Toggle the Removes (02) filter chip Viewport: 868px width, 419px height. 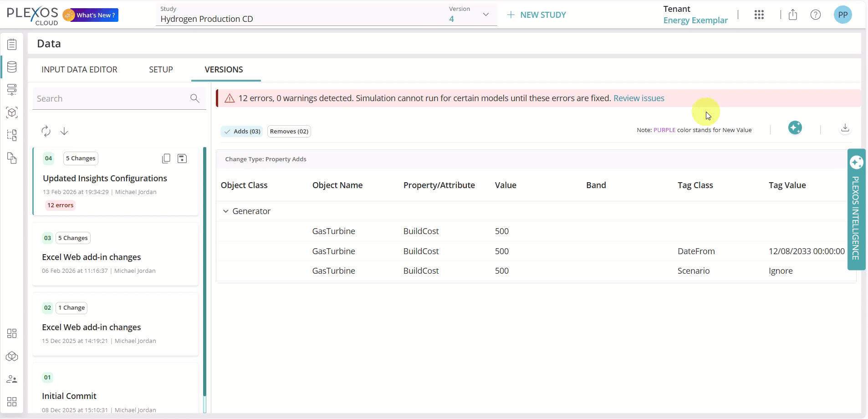290,131
